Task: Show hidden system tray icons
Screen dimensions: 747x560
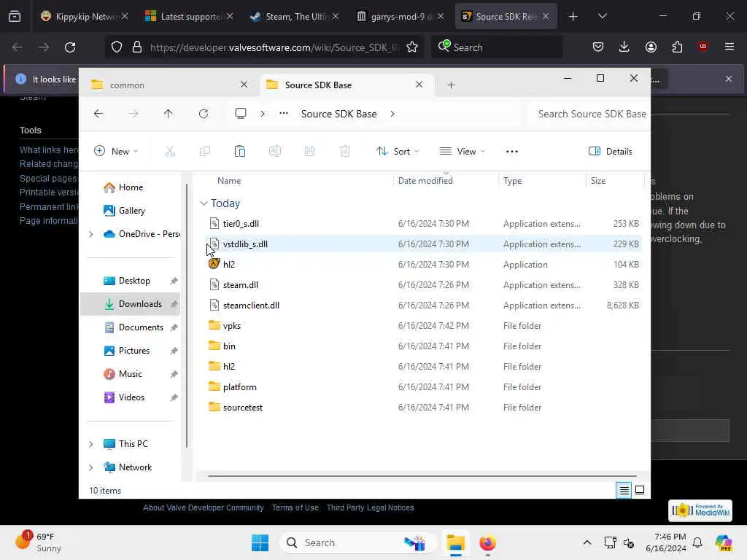Action: [x=587, y=542]
